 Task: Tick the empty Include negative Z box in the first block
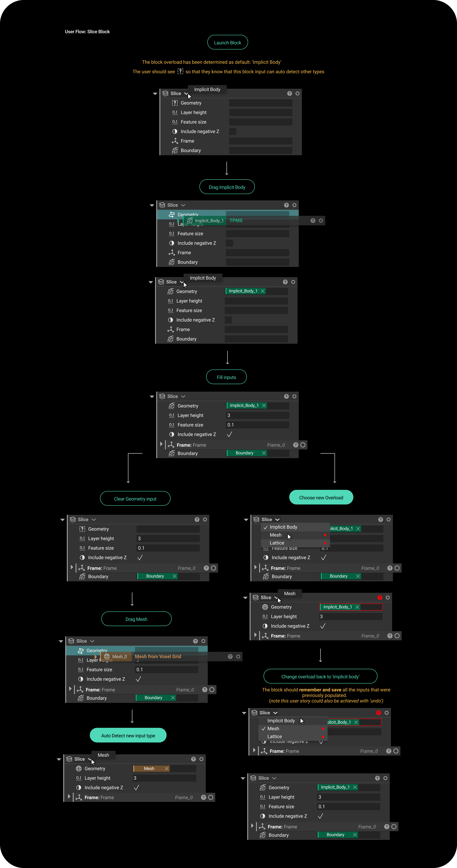tap(232, 131)
